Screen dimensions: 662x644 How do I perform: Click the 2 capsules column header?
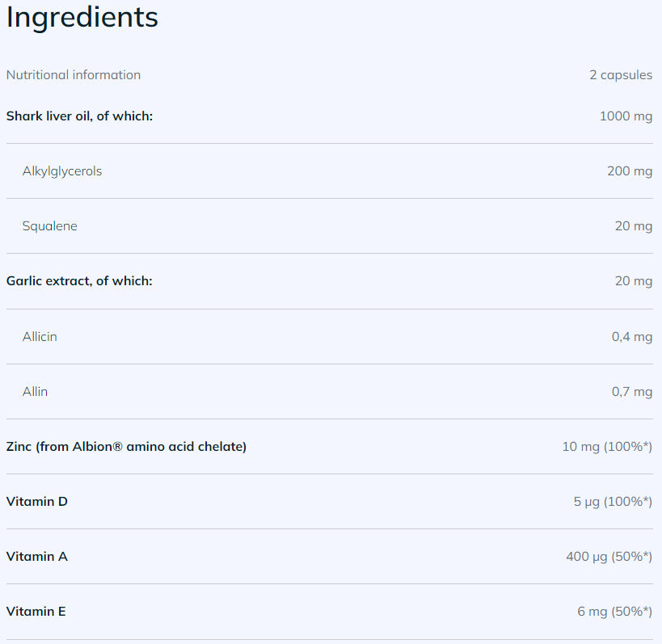click(x=620, y=75)
